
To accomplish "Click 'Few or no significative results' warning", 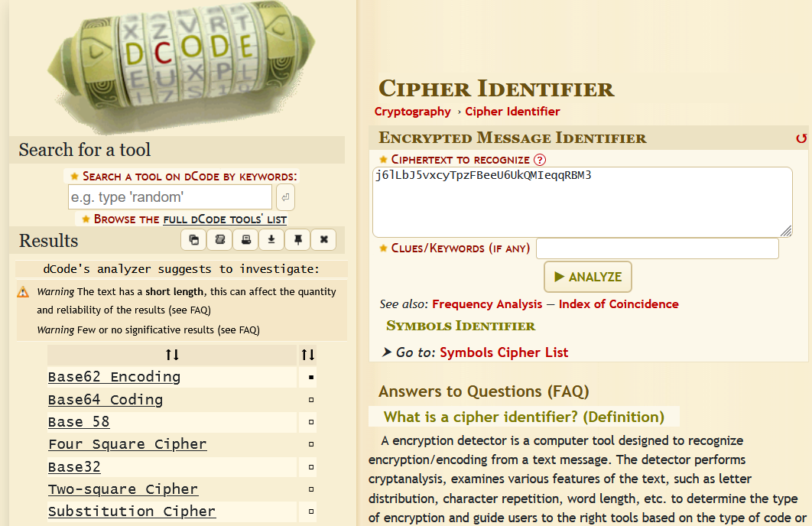I will point(148,330).
